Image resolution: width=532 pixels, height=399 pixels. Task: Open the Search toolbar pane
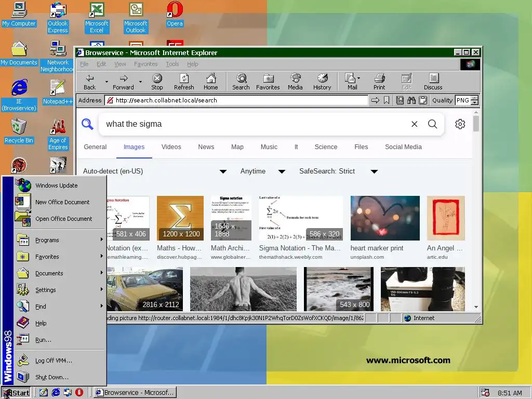tap(241, 82)
